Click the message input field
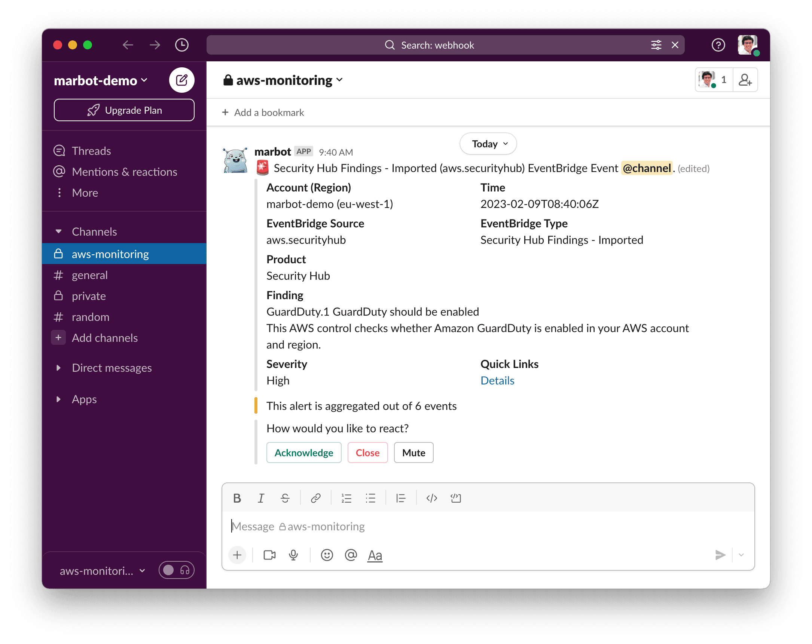 [x=488, y=526]
